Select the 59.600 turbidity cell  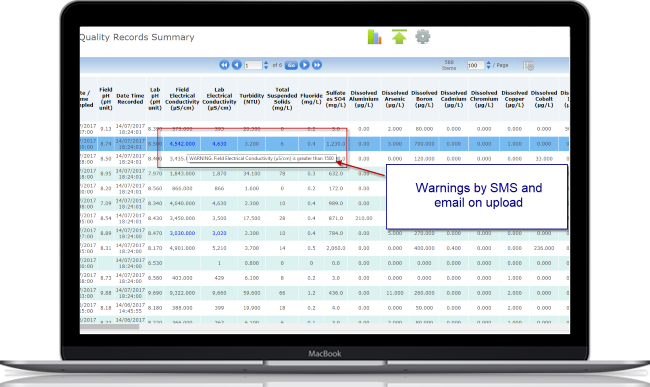[252, 293]
